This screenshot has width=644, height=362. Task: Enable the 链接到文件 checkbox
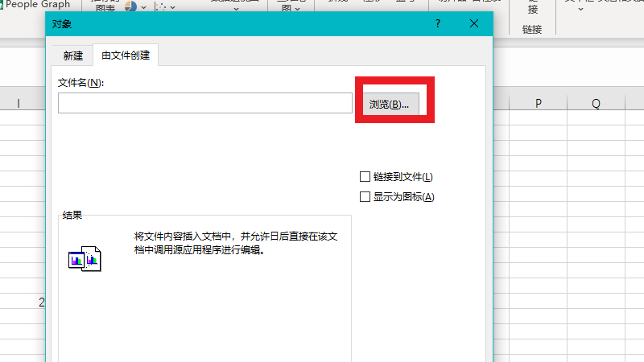(365, 177)
